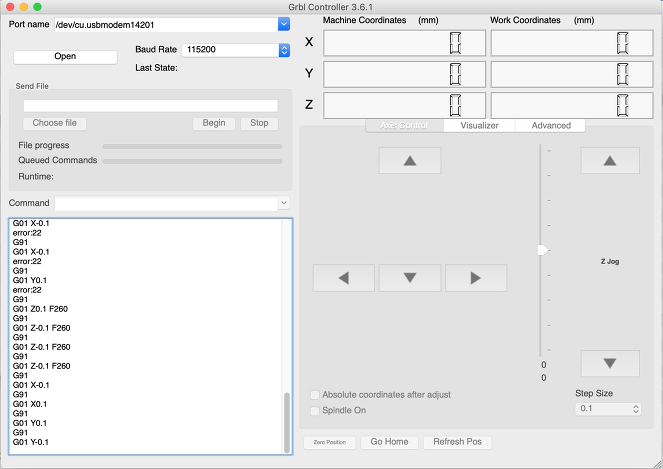The image size is (663, 469).
Task: Click the Z Jog label
Action: coord(610,261)
